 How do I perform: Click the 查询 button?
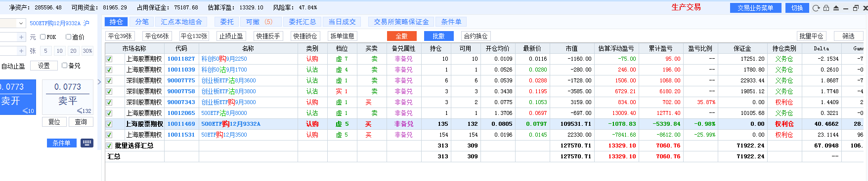[81, 122]
